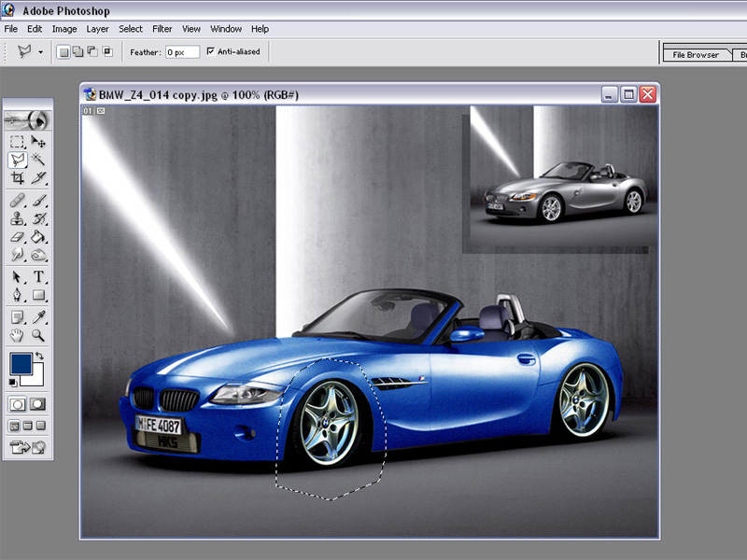Select the History Brush tool
Viewport: 747px width, 560px height.
coord(38,218)
